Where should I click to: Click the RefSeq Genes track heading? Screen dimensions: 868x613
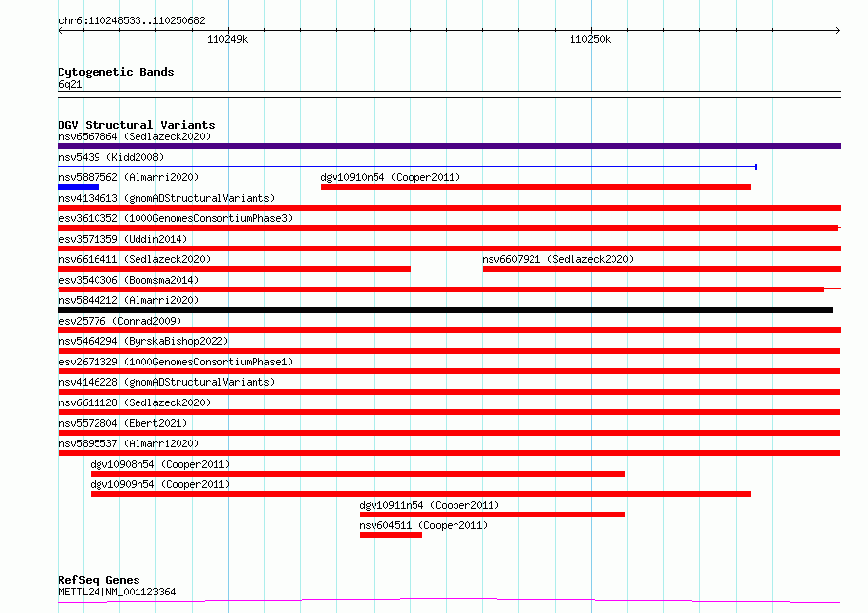click(x=99, y=580)
